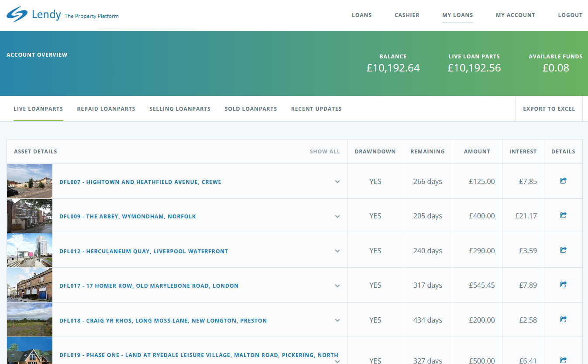Open the Cashier page
This screenshot has width=588, height=364.
407,15
